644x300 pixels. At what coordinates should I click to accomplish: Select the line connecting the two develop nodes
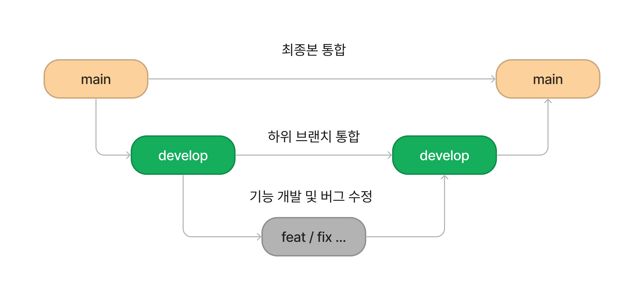pos(312,155)
